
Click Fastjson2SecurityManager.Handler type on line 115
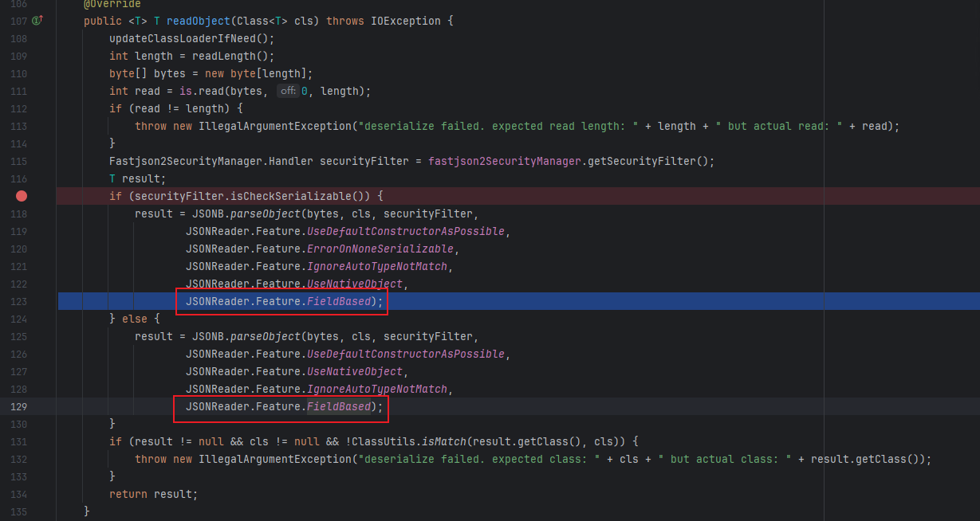(211, 161)
